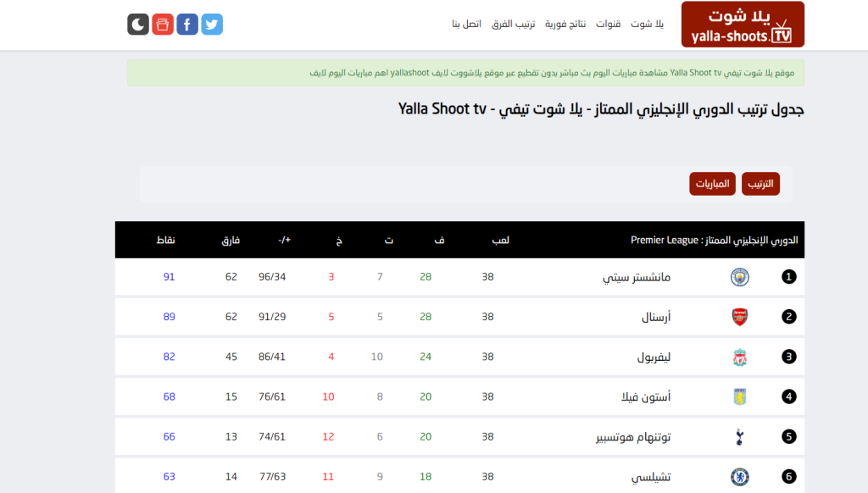Open the نتائج فورية menu item
Screen dimensions: 868x493
coord(565,24)
